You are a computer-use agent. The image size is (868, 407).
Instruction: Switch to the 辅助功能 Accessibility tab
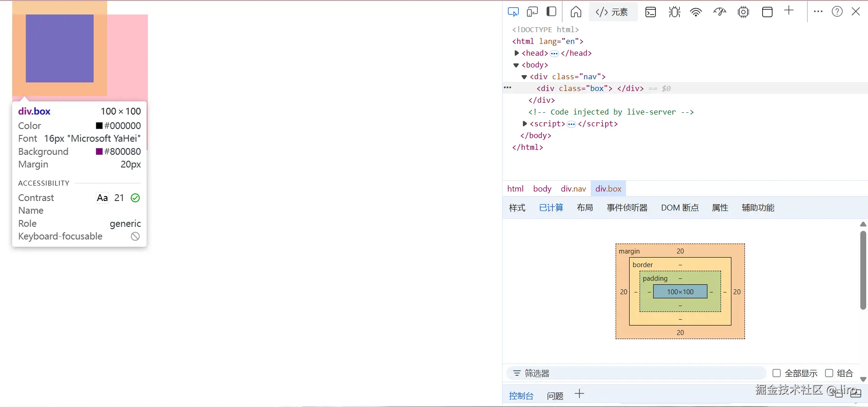pyautogui.click(x=758, y=208)
